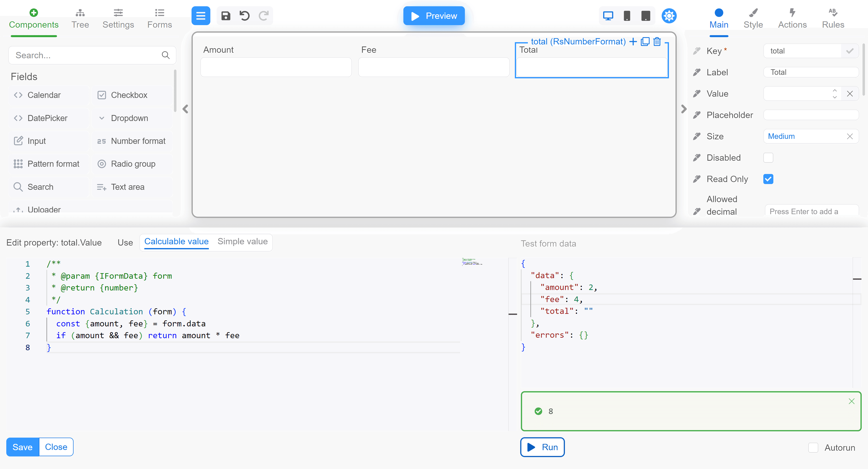The width and height of the screenshot is (868, 469).
Task: Click the delete trash icon on total field
Action: click(x=657, y=41)
